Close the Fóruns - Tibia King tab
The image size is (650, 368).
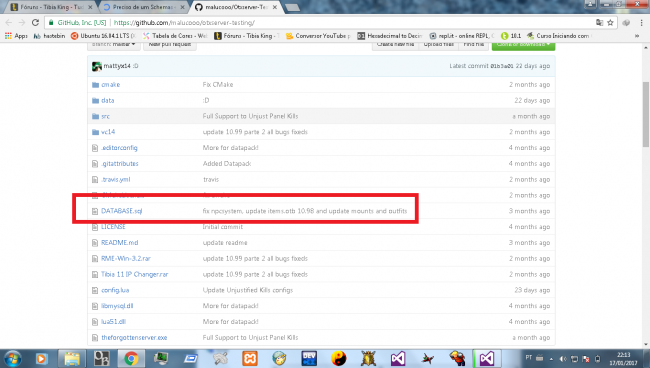[90, 7]
